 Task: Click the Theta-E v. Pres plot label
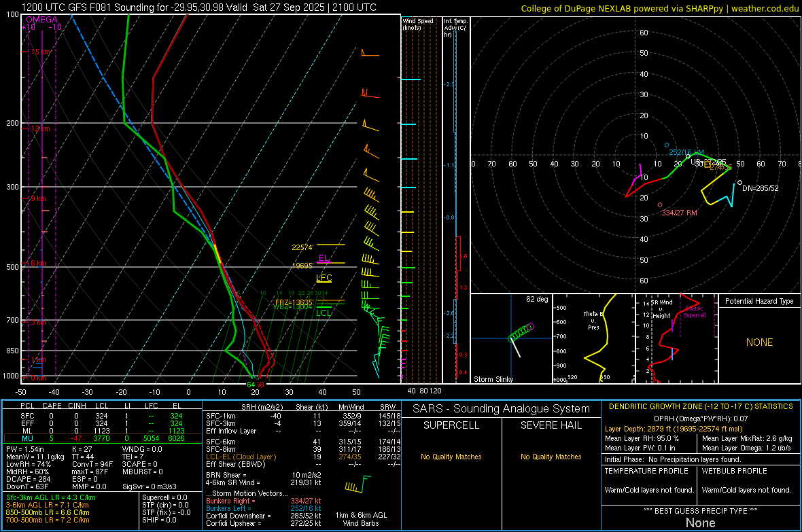pos(593,320)
